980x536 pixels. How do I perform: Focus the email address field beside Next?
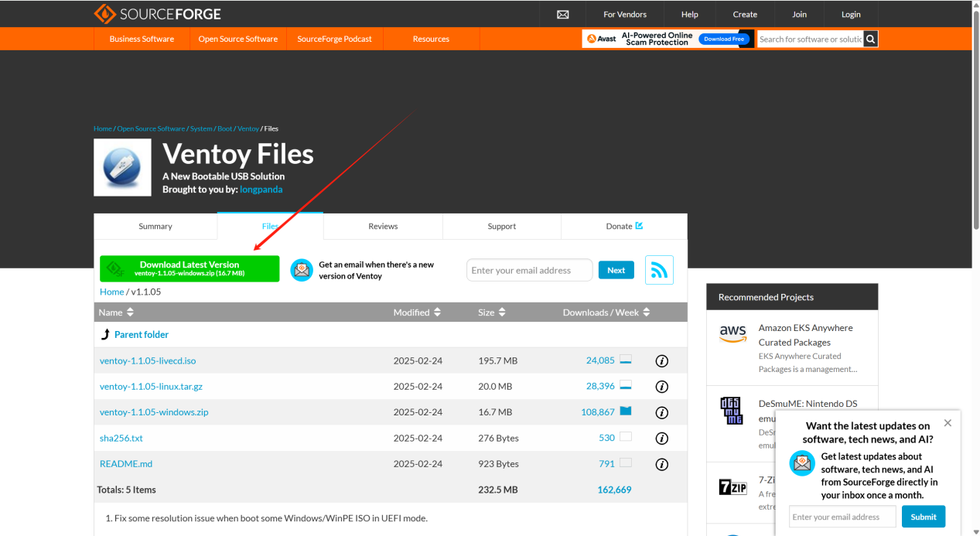[x=529, y=271]
